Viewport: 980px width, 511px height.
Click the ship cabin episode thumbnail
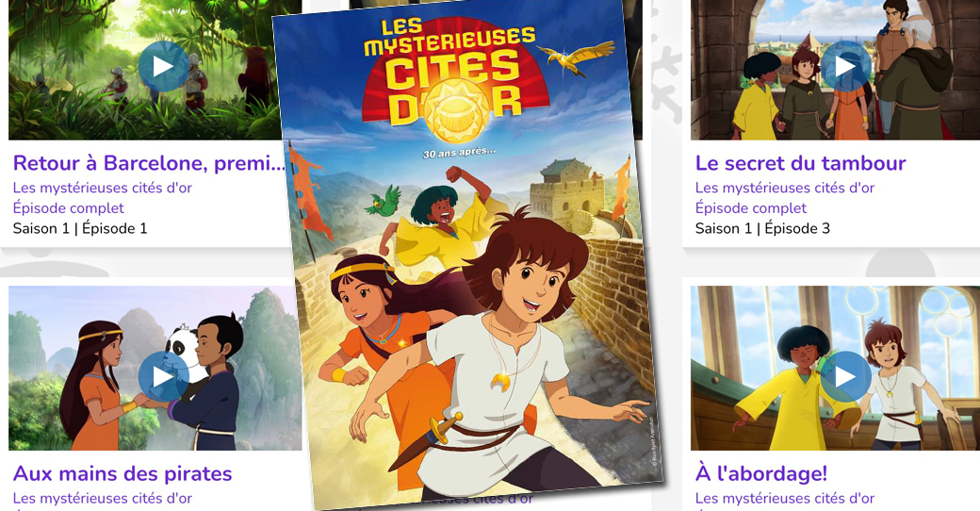[835, 368]
